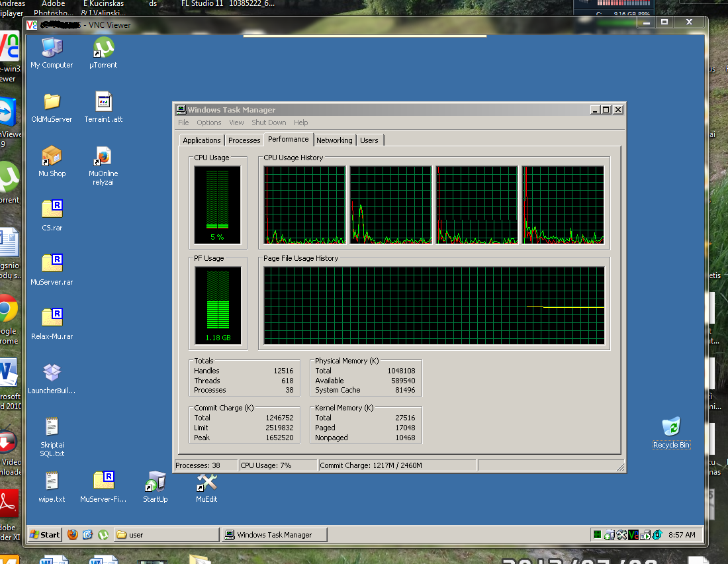This screenshot has height=564, width=728.
Task: Click the Task Manager window resize grip
Action: 620,467
